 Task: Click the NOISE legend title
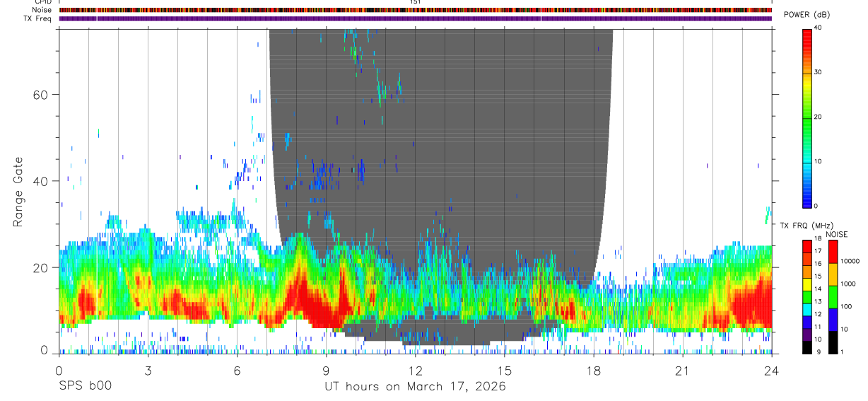pyautogui.click(x=835, y=234)
